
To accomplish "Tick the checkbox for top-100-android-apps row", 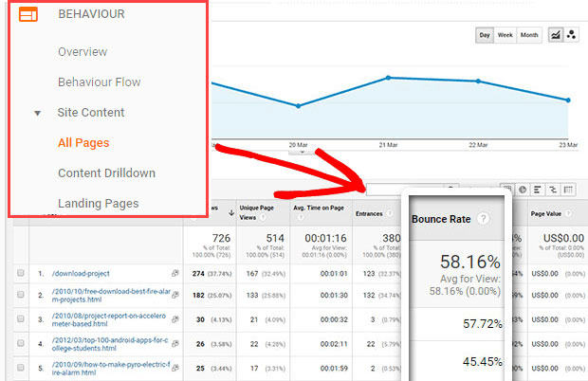I will [21, 343].
